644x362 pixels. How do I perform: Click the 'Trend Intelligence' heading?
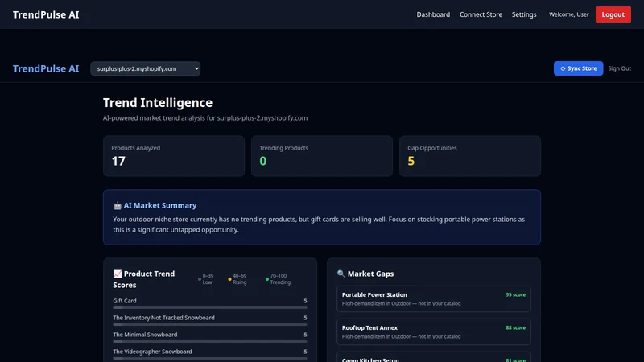[158, 102]
